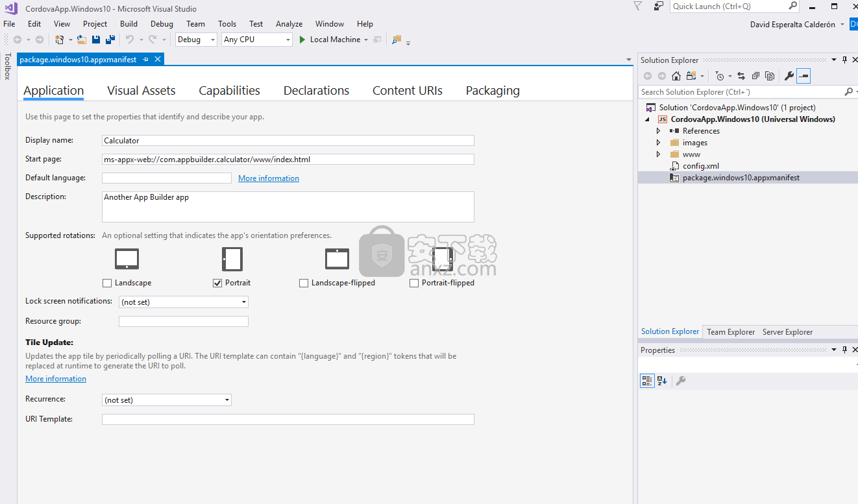The height and width of the screenshot is (504, 858).
Task: Click the New Project toolbar icon
Action: [x=60, y=40]
